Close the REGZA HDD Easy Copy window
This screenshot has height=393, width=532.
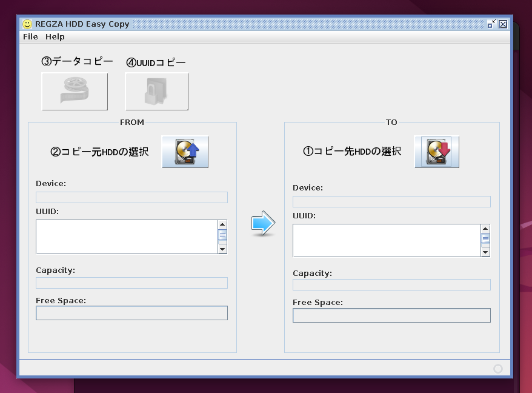pyautogui.click(x=503, y=24)
